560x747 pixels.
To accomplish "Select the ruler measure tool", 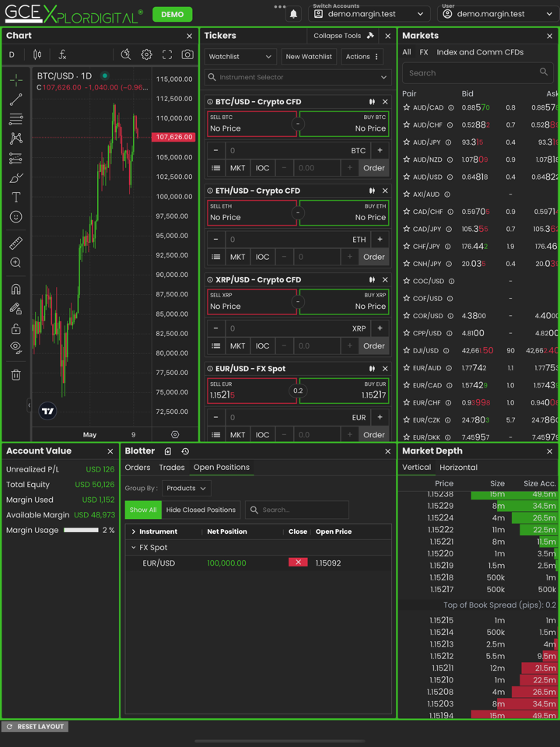I will coord(16,243).
